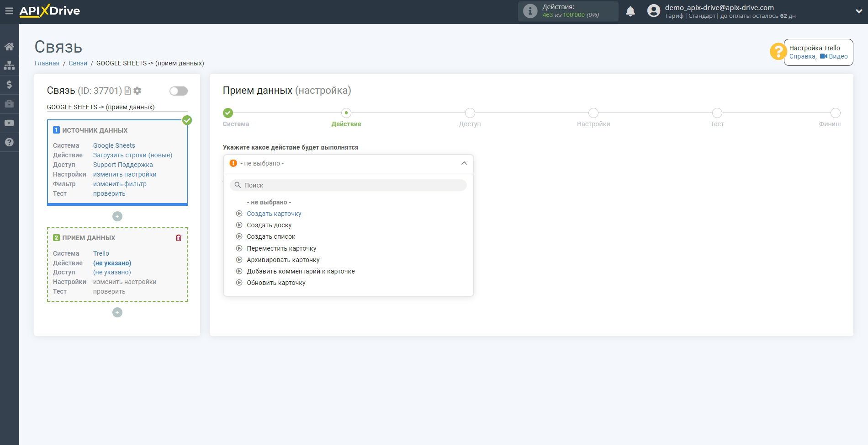Open the hamburger menu icon

(9, 11)
